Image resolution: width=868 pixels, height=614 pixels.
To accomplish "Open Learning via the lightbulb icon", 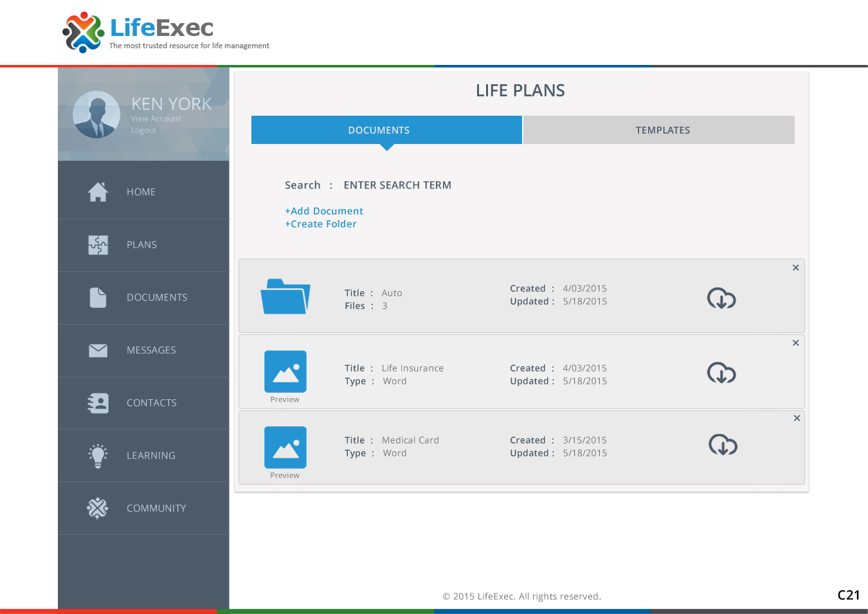I will tap(98, 456).
